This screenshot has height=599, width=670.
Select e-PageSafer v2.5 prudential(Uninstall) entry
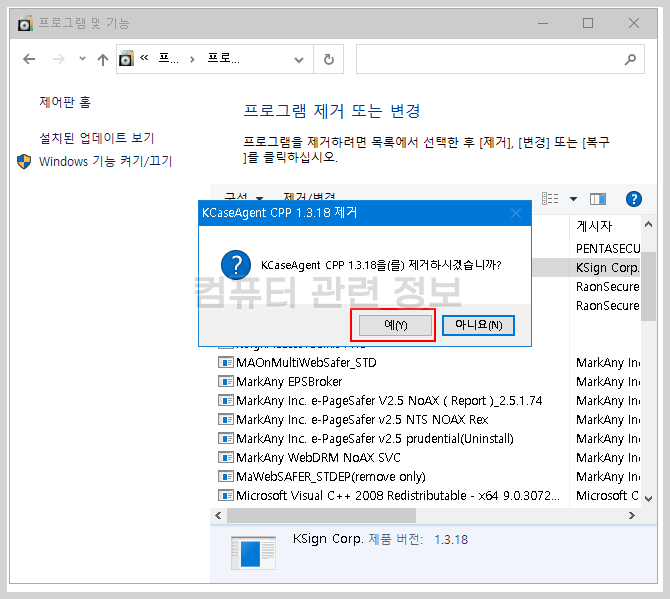[375, 439]
